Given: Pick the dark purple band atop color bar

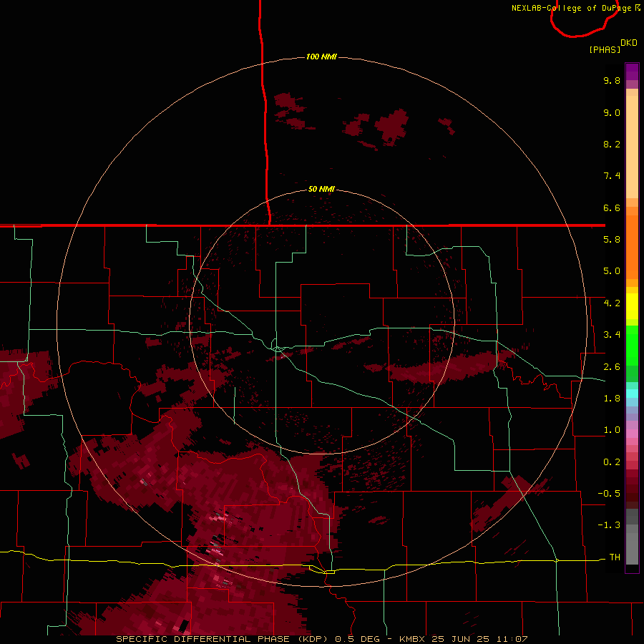Looking at the screenshot, I should [632, 72].
